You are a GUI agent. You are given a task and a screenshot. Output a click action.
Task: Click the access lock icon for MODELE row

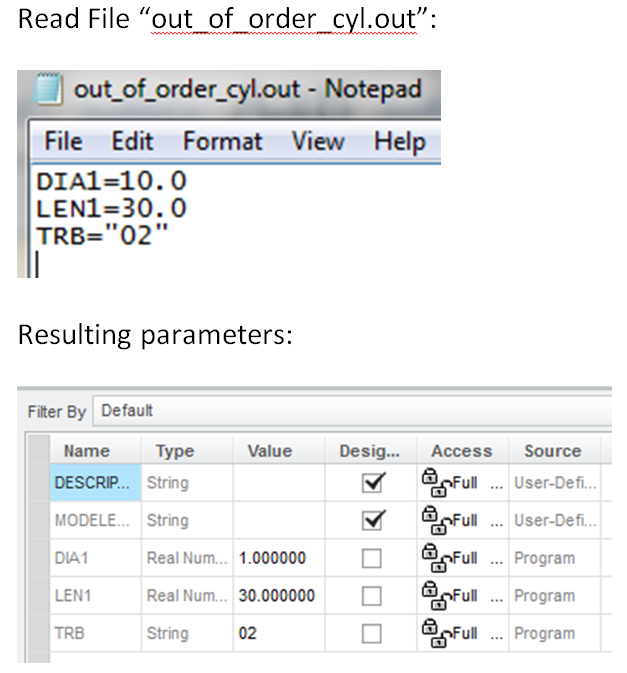tap(436, 520)
